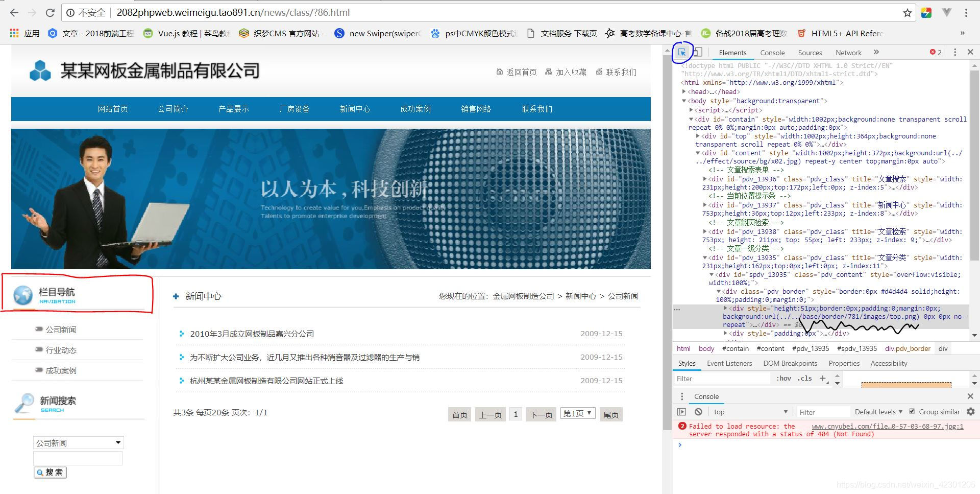Open the HTML5+ API Reference bookmark
Screen dimensions: 980x494
pos(840,33)
